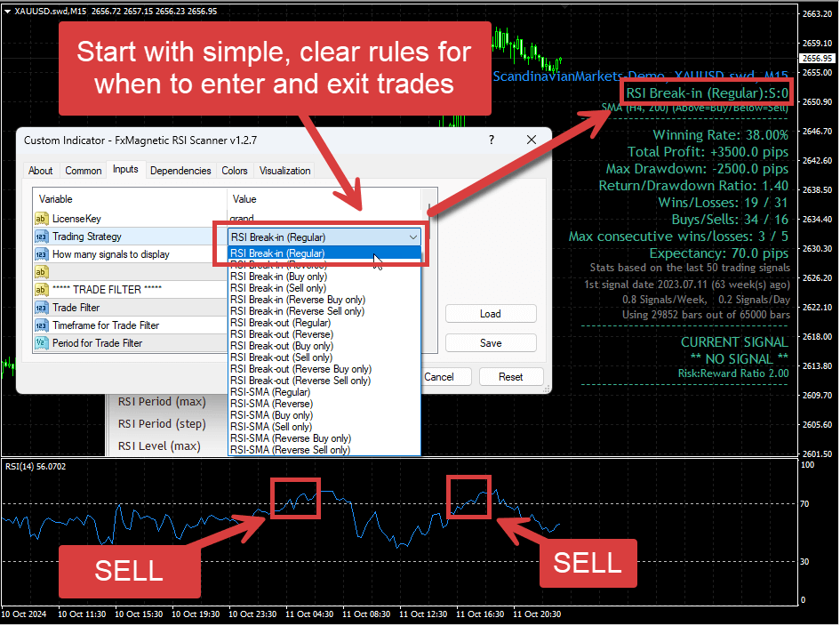Switch to the Colors tab

(235, 171)
